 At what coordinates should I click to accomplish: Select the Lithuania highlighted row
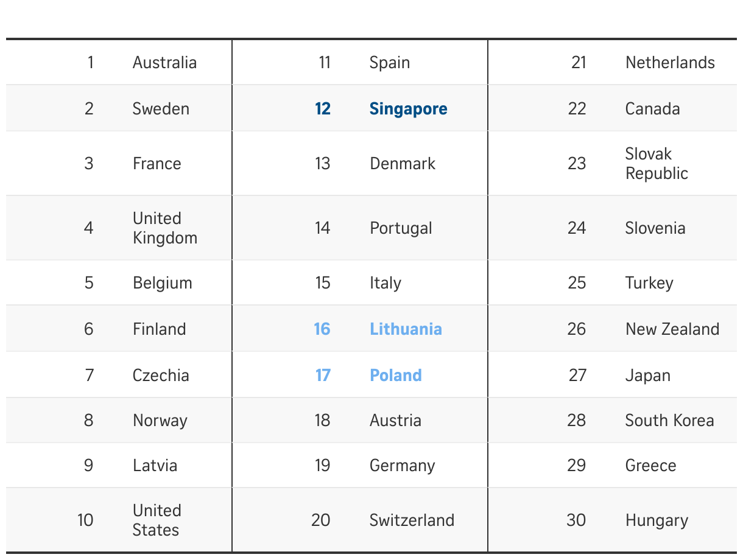(406, 329)
